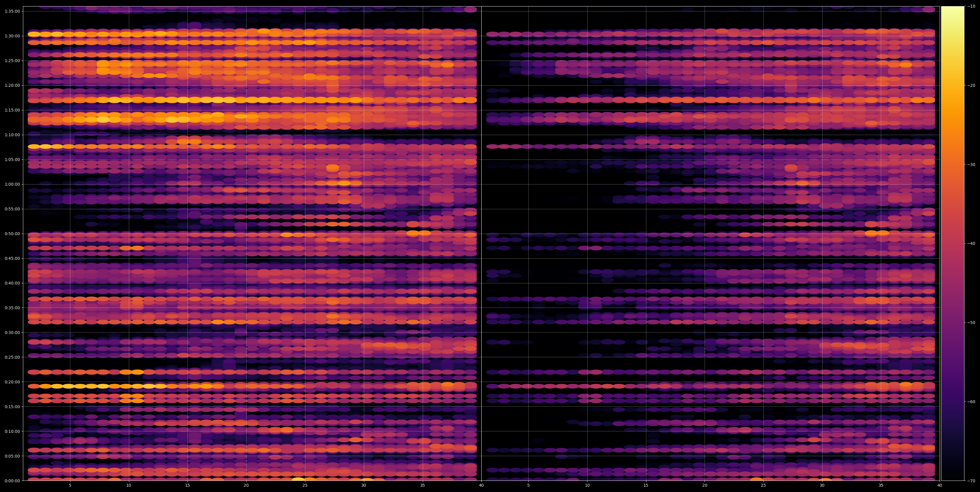Select the 0:30:00 tick label

(x=12, y=332)
